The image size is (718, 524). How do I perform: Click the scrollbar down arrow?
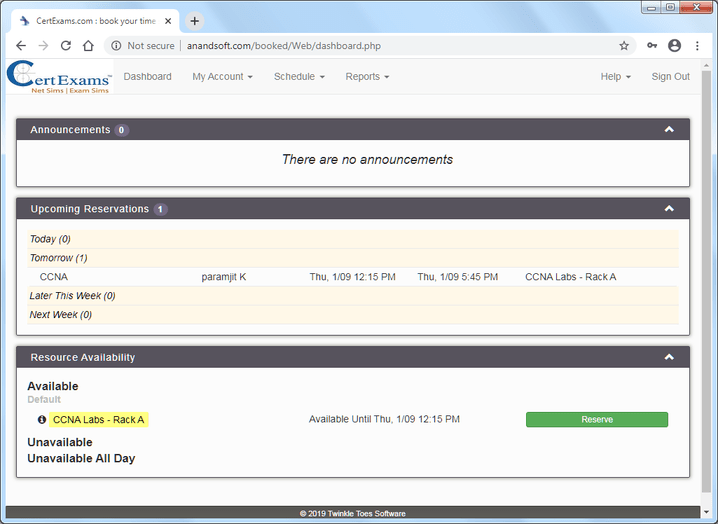point(706,512)
